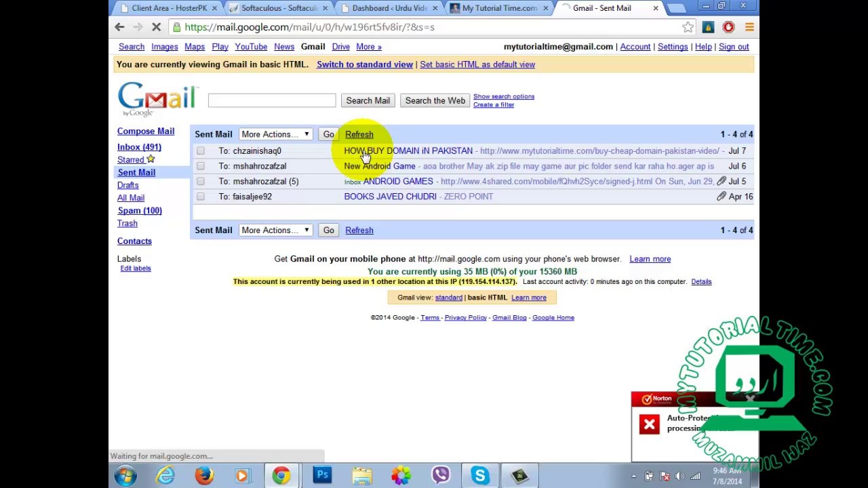Expand bottom More Actions dropdown

pos(275,230)
